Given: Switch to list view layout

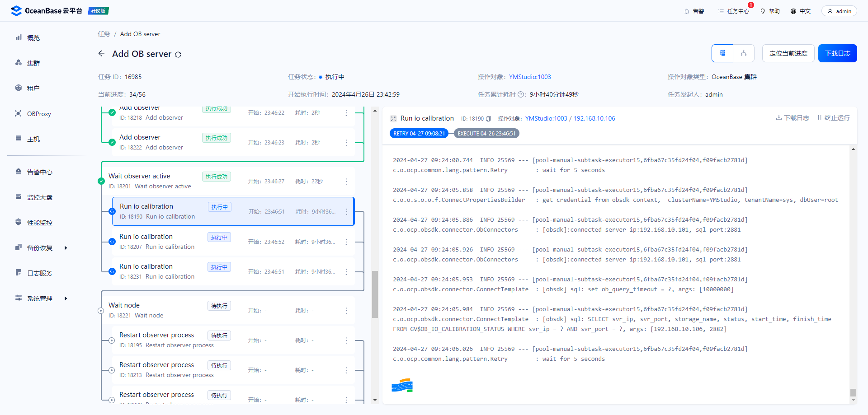Looking at the screenshot, I should pos(722,53).
